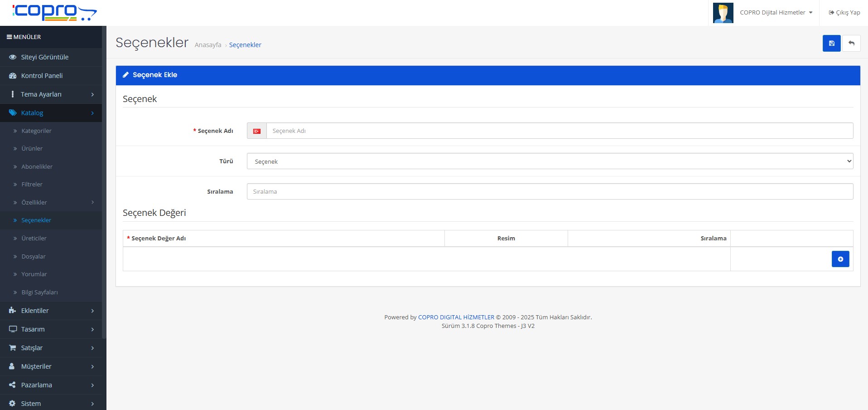The width and height of the screenshot is (868, 410).
Task: Click the back arrow icon button
Action: click(851, 44)
